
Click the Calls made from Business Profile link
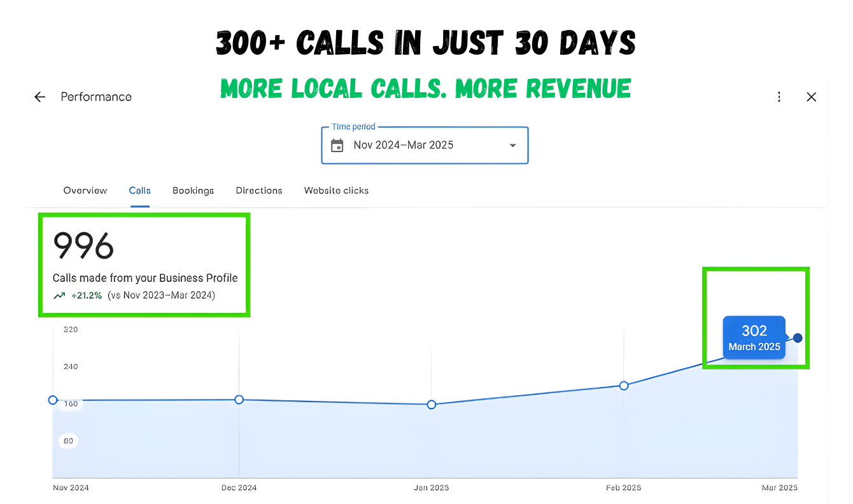(x=145, y=278)
